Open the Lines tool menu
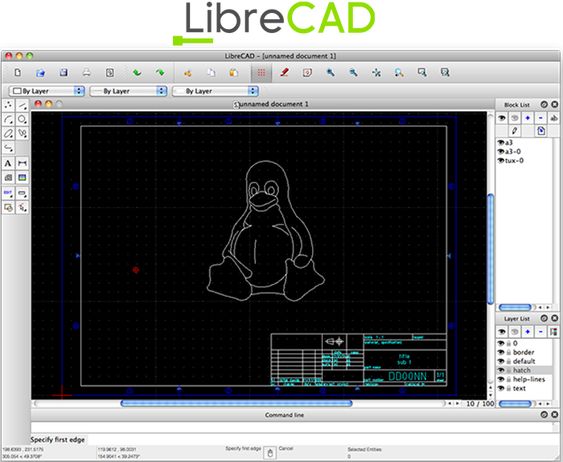This screenshot has height=462, width=563. (22, 105)
